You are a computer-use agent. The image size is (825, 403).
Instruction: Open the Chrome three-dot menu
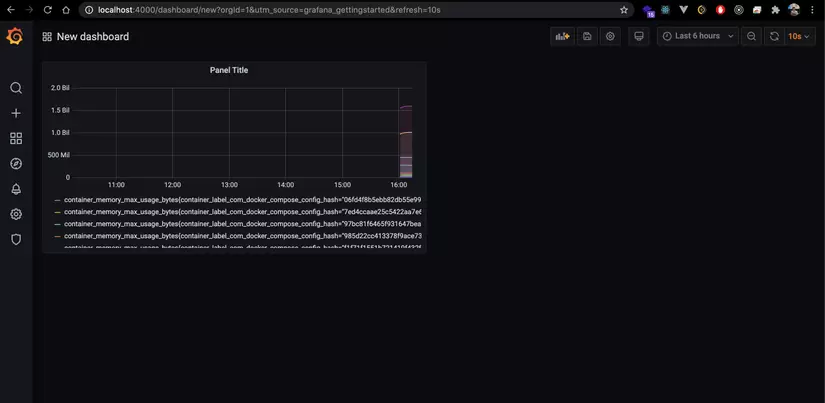coord(813,9)
